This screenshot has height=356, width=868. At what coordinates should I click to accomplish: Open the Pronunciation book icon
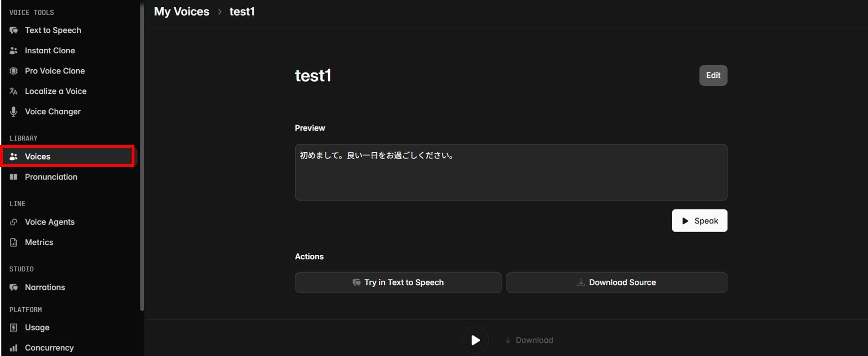pos(14,177)
